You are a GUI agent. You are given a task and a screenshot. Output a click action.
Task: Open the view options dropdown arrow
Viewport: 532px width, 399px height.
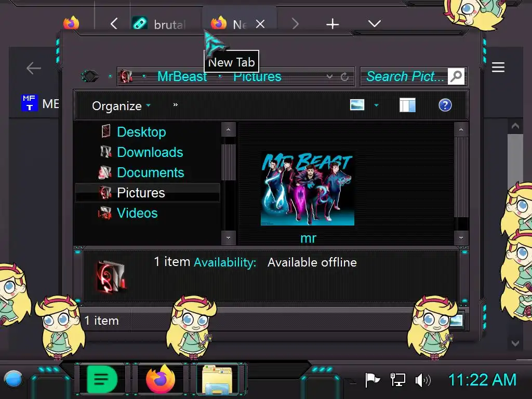pyautogui.click(x=376, y=105)
